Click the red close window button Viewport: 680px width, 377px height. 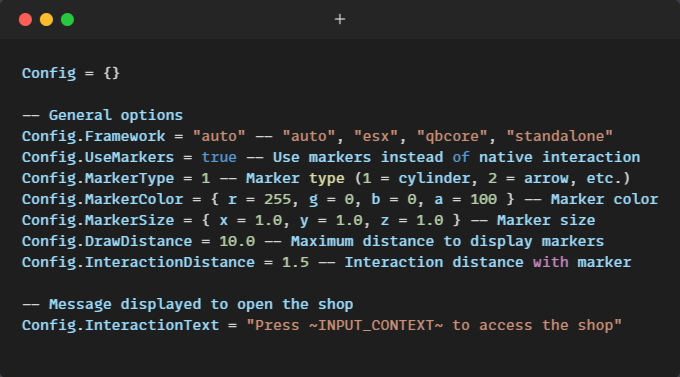tap(26, 20)
